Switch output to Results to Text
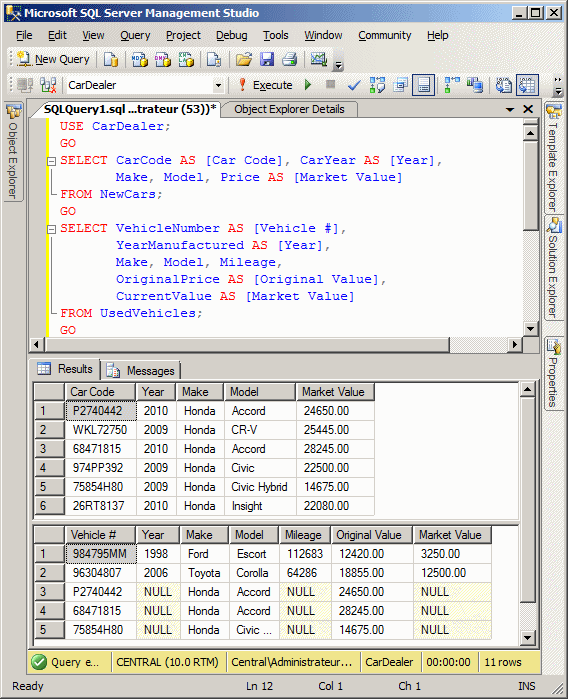 (x=504, y=85)
